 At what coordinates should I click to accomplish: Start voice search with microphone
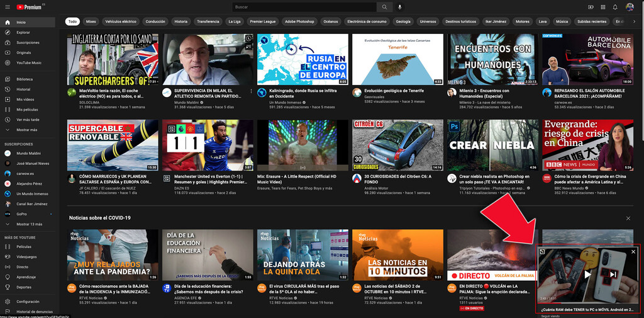click(x=399, y=7)
